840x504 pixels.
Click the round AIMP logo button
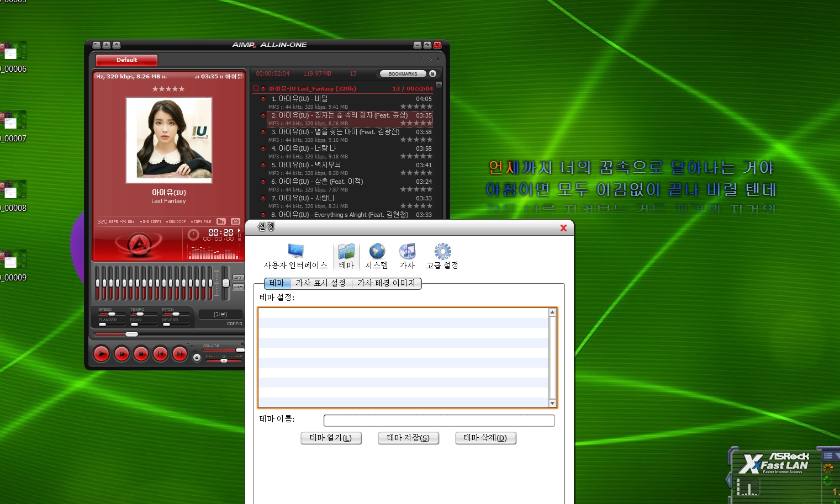(x=139, y=243)
